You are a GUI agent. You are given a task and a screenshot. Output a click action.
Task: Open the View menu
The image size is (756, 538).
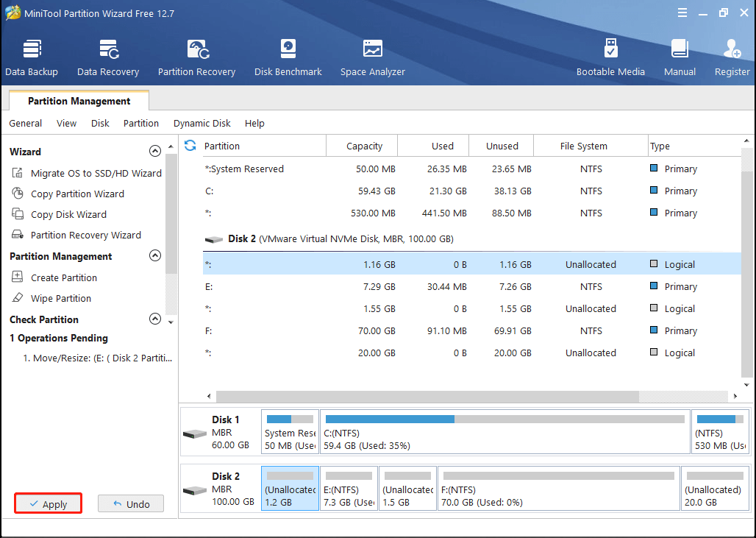click(x=66, y=123)
